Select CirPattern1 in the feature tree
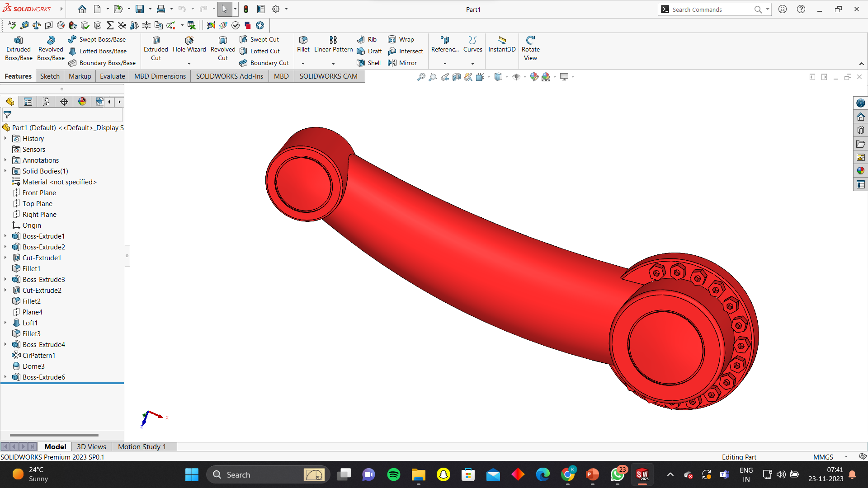The image size is (868, 488). click(x=38, y=355)
